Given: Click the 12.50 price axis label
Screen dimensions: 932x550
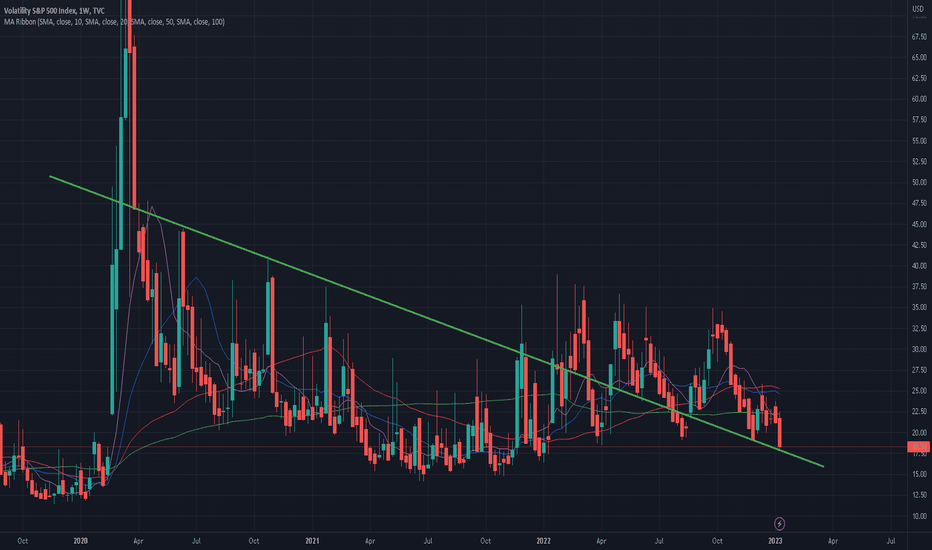Looking at the screenshot, I should (x=919, y=495).
